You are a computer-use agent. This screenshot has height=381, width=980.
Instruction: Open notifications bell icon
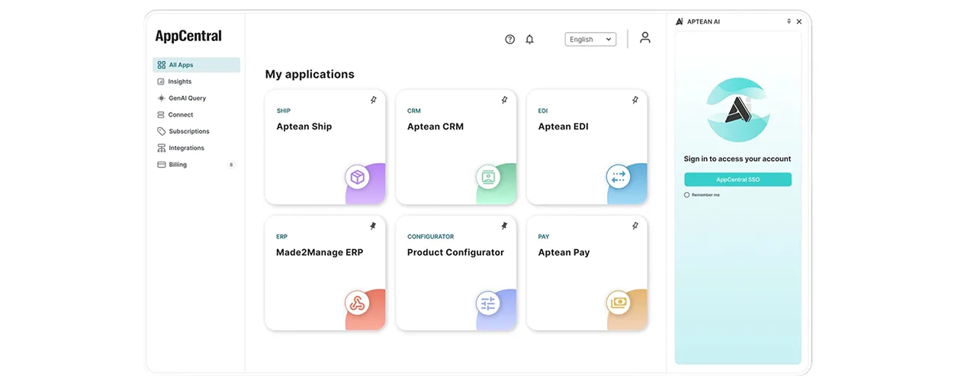(x=530, y=40)
